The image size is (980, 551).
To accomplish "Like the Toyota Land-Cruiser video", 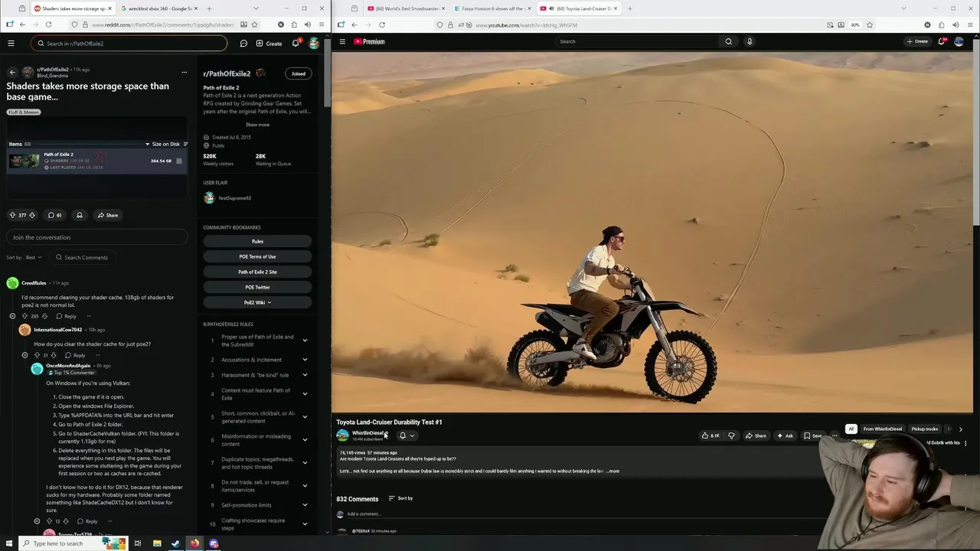I will pyautogui.click(x=710, y=435).
